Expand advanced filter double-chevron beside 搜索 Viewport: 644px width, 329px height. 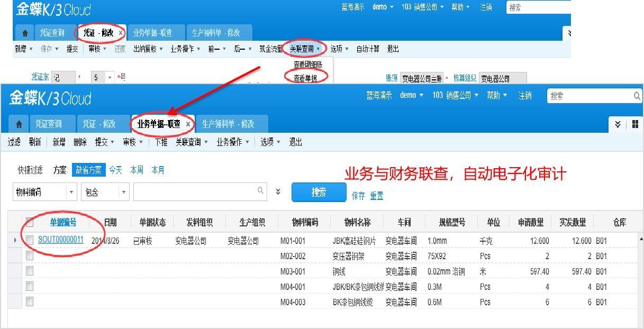click(278, 191)
